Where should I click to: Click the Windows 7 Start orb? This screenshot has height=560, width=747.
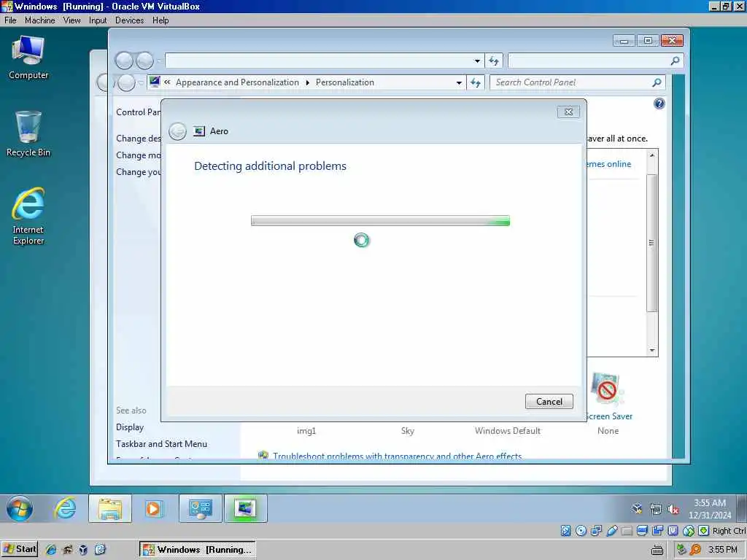(x=20, y=508)
